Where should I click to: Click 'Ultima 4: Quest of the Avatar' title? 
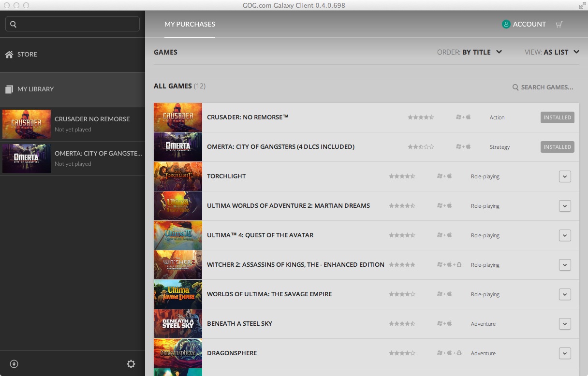260,235
